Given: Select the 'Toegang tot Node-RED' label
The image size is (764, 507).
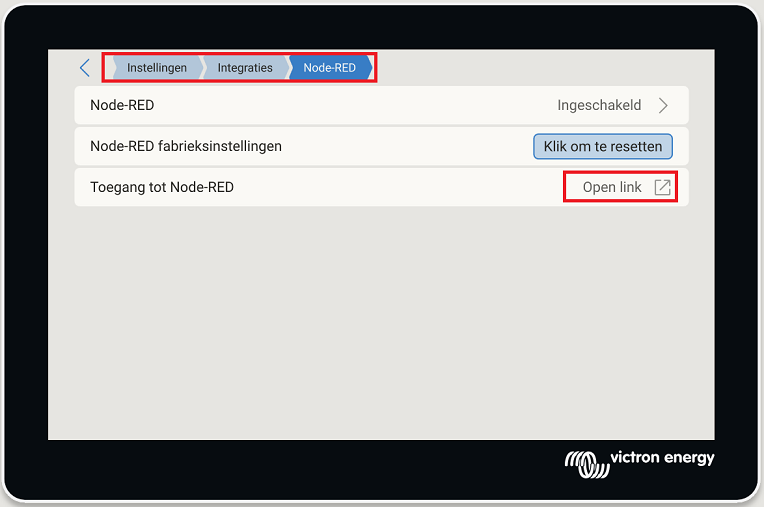Looking at the screenshot, I should tap(162, 187).
